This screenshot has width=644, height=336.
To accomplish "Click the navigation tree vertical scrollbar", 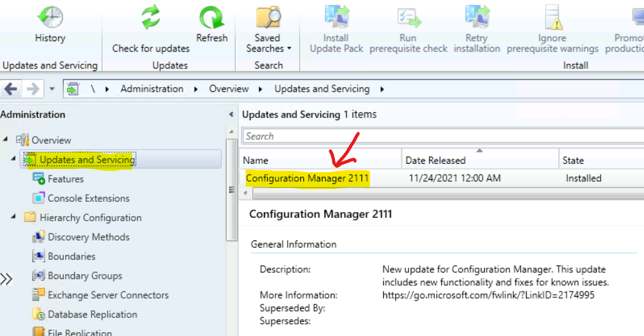I will tap(232, 190).
